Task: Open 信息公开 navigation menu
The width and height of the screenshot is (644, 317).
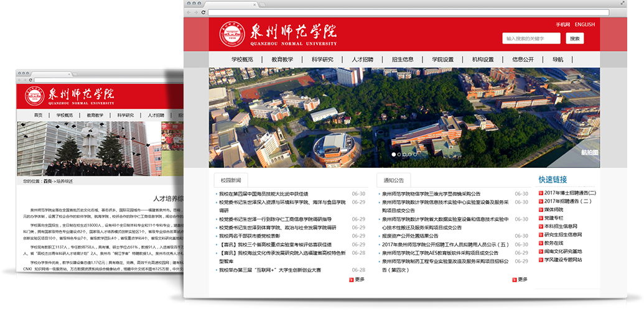Action: [523, 60]
